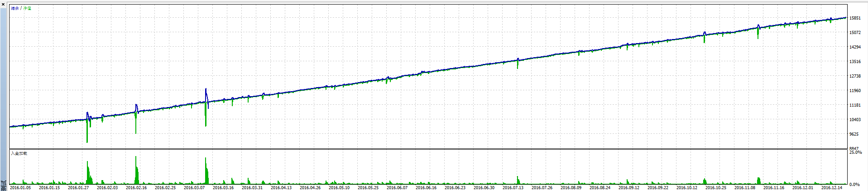Select the 2016.07.13 date on the time axis
Image resolution: width=868 pixels, height=191 pixels.
[513, 188]
